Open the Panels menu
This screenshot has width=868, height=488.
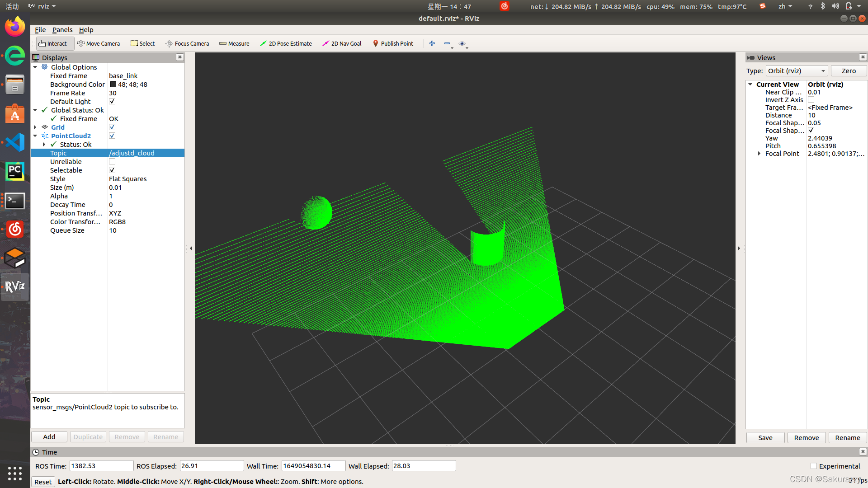click(x=62, y=30)
